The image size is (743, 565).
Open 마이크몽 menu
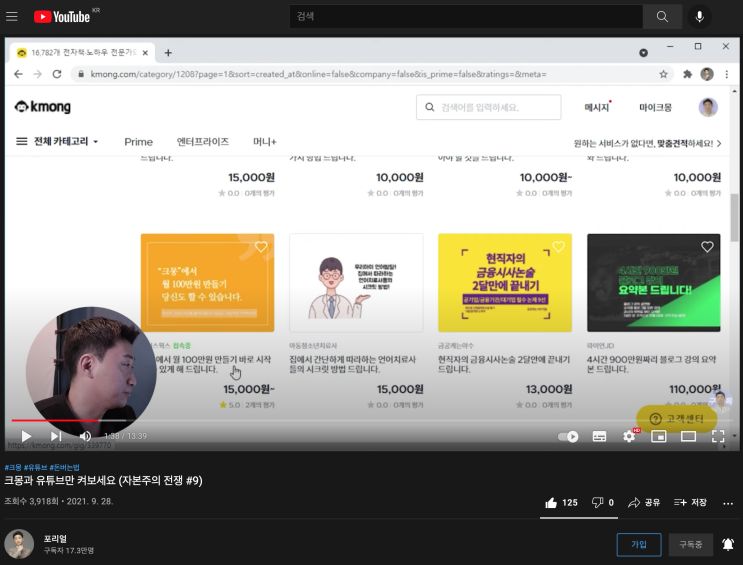click(655, 107)
